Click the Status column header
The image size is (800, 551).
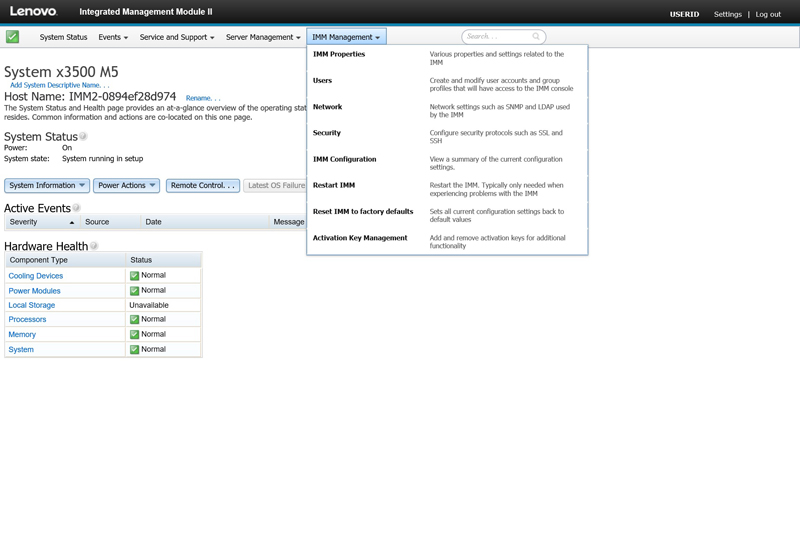coord(163,260)
